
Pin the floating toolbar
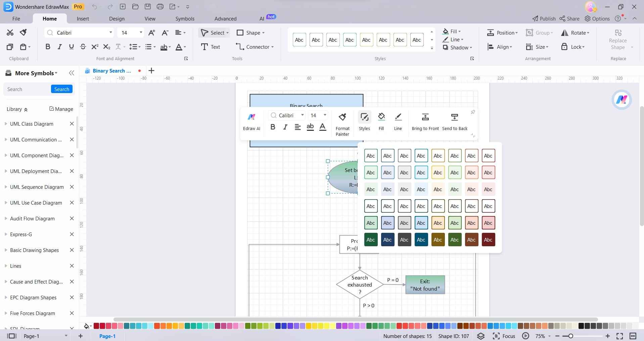tap(473, 112)
